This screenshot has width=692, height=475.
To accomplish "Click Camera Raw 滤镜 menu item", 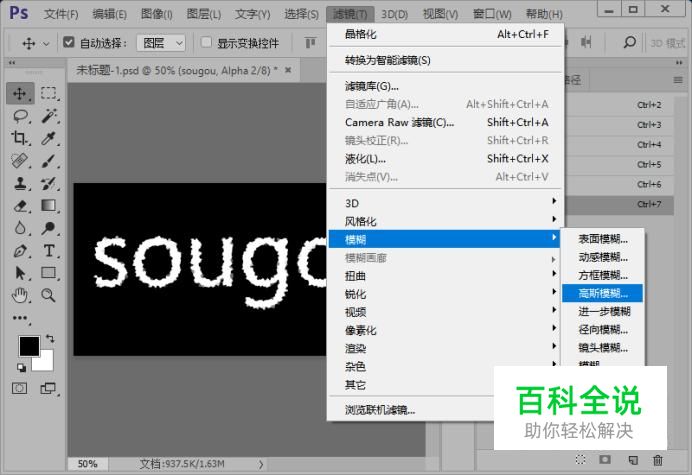I will [x=446, y=122].
